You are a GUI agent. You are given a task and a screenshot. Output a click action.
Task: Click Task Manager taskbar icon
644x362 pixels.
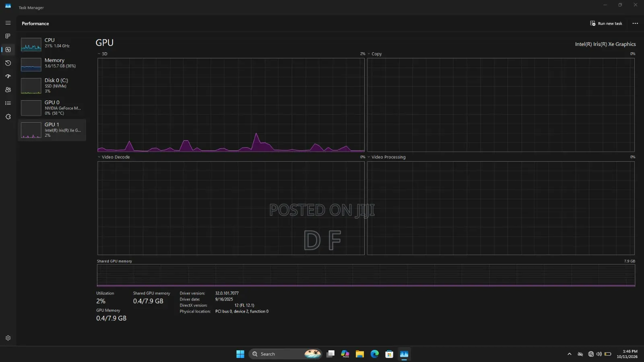(x=404, y=354)
